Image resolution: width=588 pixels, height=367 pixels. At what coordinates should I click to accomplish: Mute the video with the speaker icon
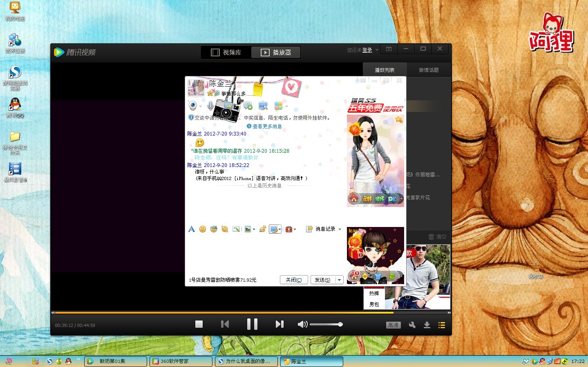pyautogui.click(x=302, y=325)
